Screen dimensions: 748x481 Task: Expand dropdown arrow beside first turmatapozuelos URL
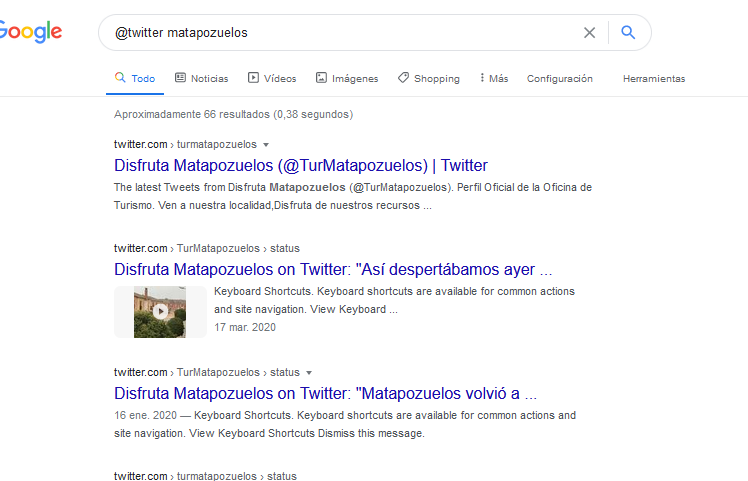point(266,145)
